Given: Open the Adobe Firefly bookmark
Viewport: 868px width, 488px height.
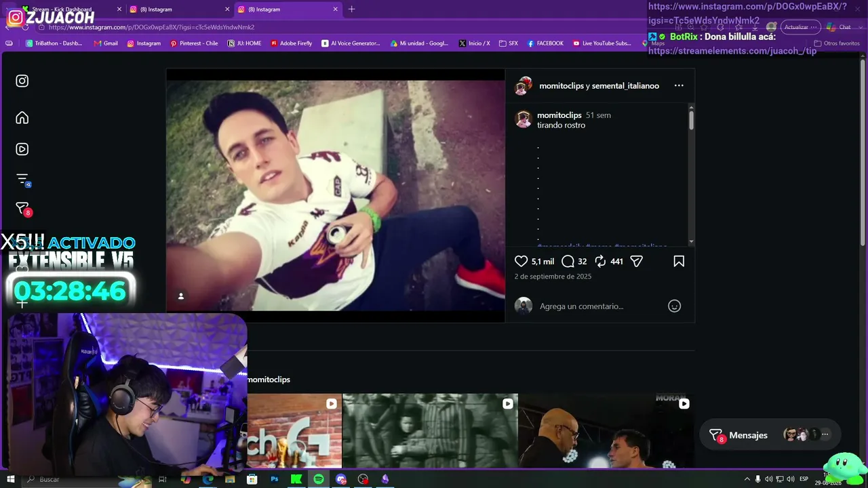Looking at the screenshot, I should pyautogui.click(x=292, y=43).
